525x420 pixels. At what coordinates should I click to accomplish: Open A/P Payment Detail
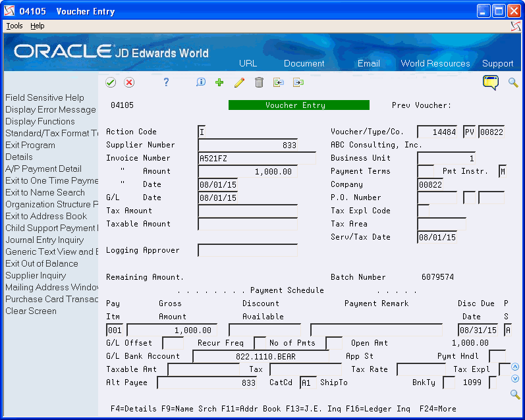[43, 169]
